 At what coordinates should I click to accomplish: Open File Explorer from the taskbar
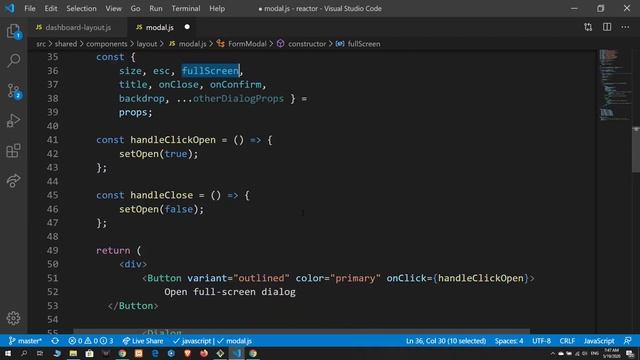73,353
